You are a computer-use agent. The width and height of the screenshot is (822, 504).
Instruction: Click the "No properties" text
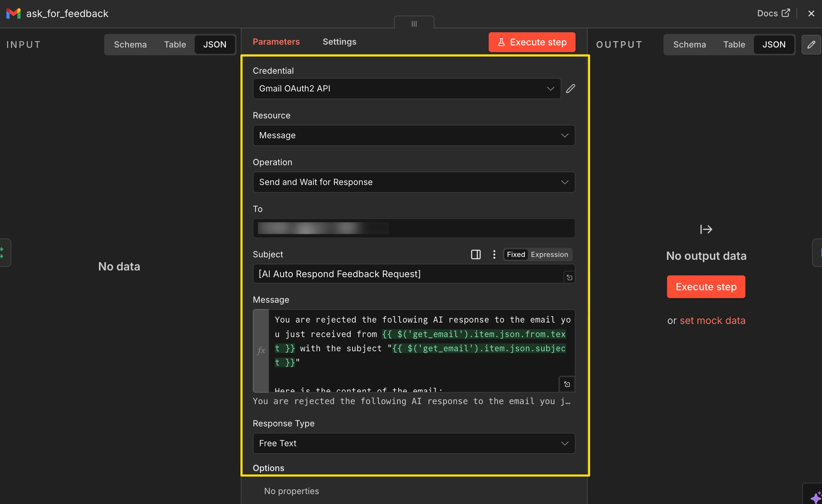[x=291, y=491]
